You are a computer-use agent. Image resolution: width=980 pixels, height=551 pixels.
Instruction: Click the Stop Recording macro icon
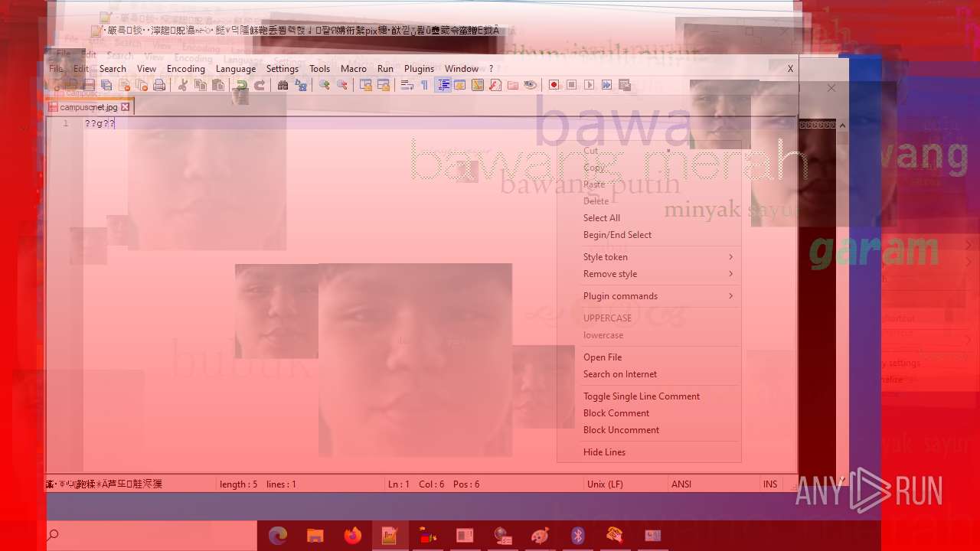click(571, 85)
